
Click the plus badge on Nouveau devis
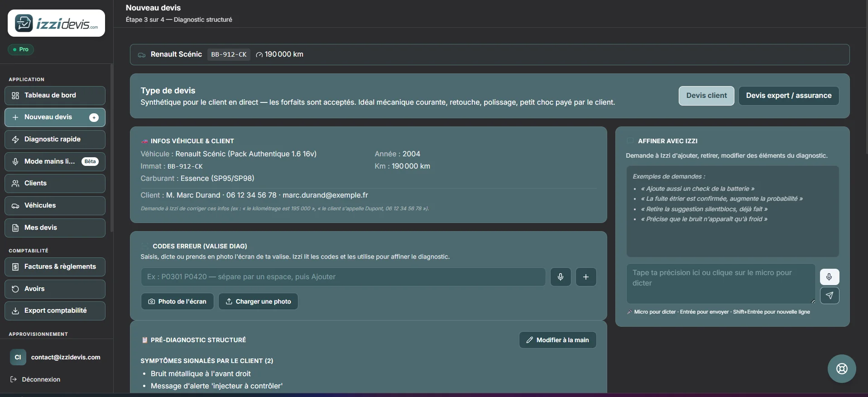point(94,117)
